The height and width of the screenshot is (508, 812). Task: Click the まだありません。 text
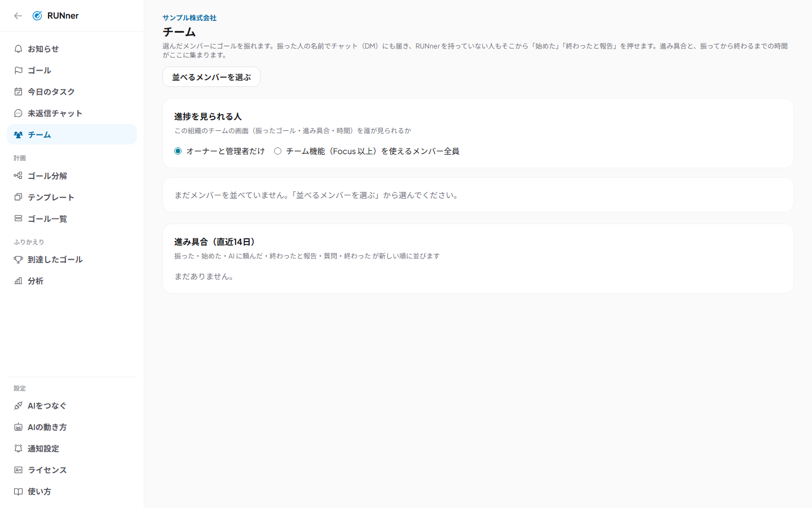coord(204,277)
